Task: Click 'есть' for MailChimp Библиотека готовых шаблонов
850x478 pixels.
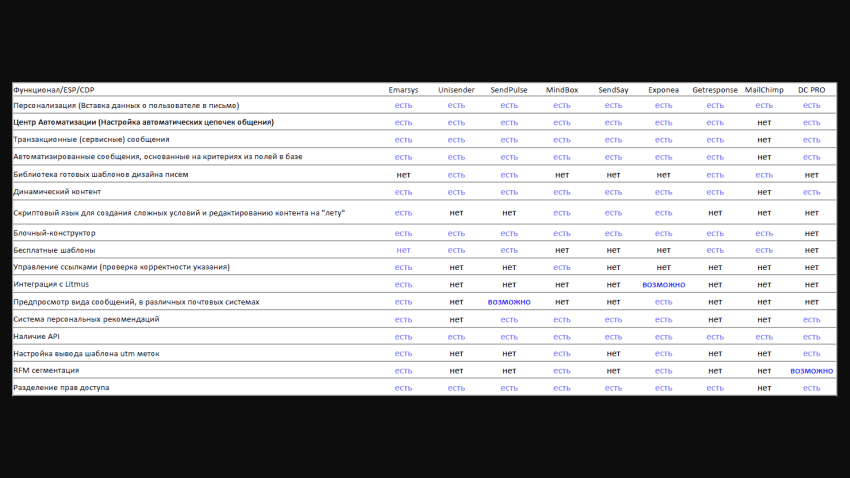Action: coord(764,175)
